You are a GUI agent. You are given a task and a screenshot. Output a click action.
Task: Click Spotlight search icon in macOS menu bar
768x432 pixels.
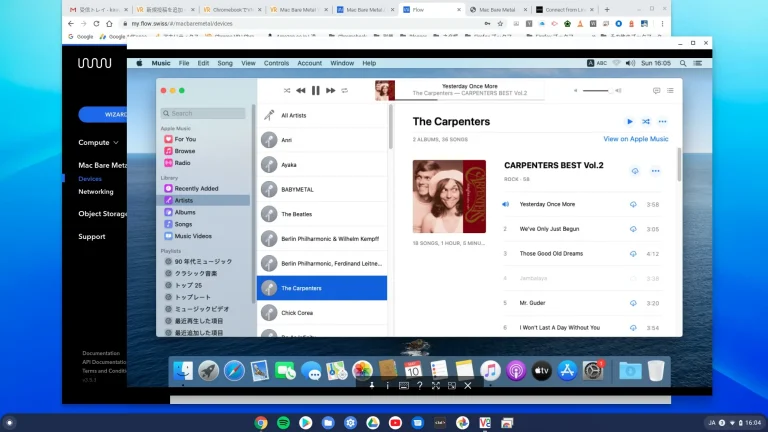pos(683,63)
